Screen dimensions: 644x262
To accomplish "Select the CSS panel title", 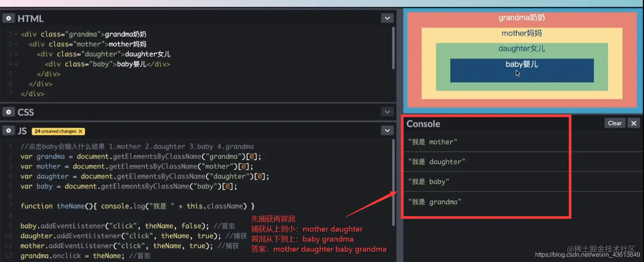I will tap(26, 112).
